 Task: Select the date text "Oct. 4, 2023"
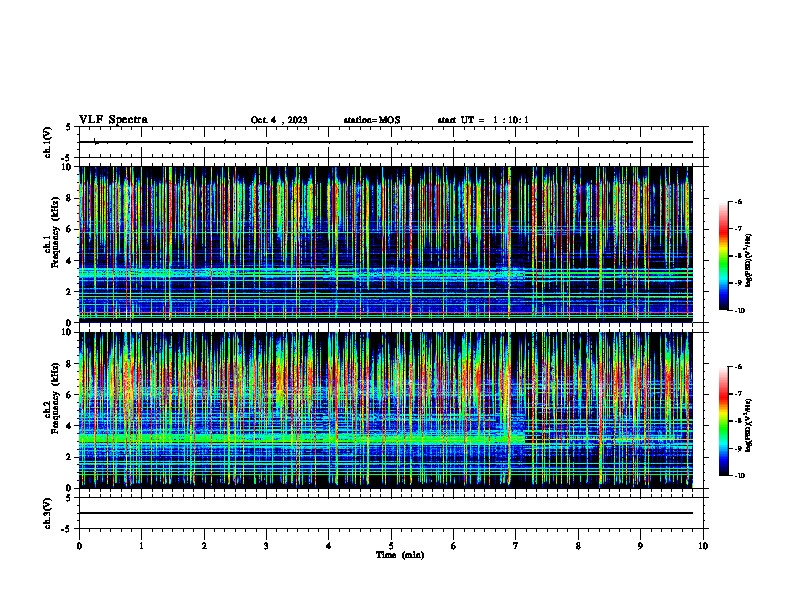pos(279,120)
